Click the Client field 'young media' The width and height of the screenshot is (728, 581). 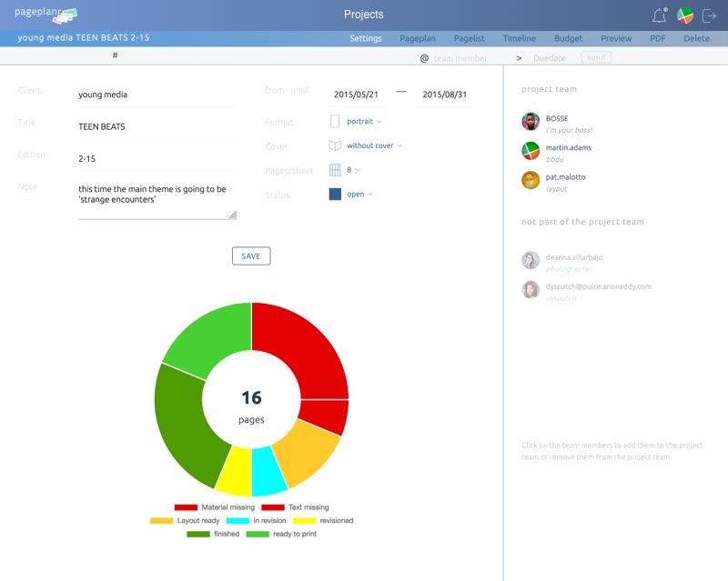(x=157, y=95)
